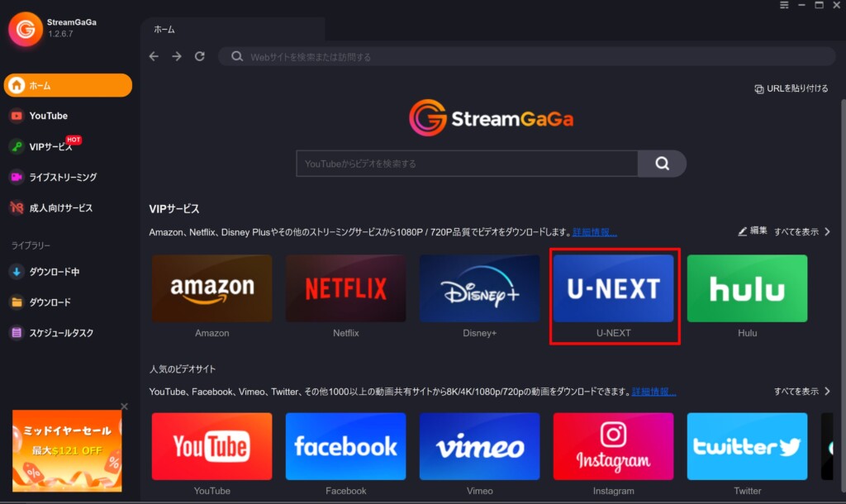Open ライブストリーミング in the sidebar
The width and height of the screenshot is (846, 504).
[53, 177]
